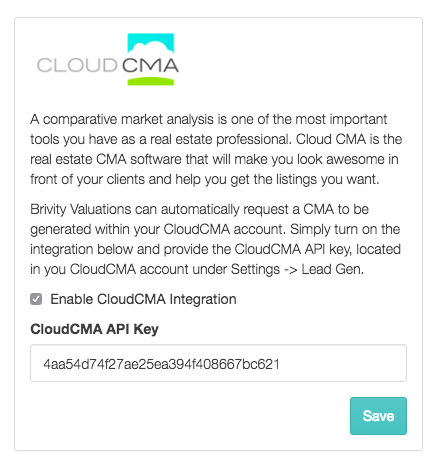
Task: Disable the CloudCMA Integration checkbox
Action: [x=36, y=299]
